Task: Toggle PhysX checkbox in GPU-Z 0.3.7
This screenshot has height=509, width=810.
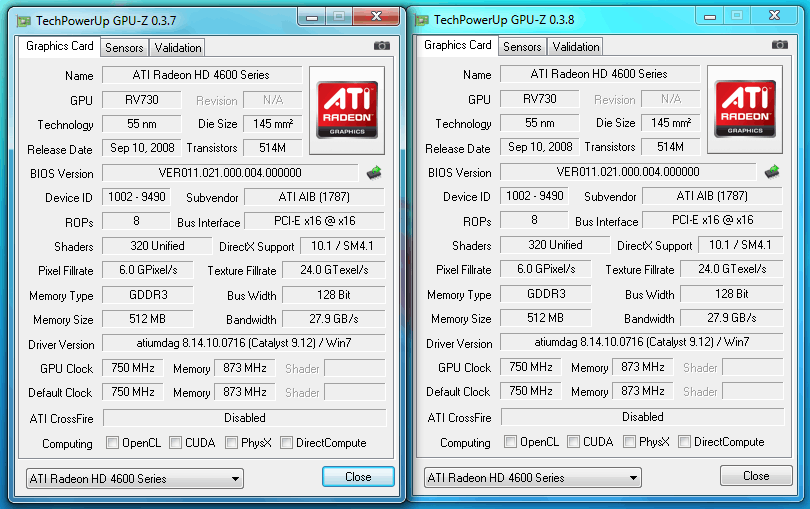Action: [231, 443]
